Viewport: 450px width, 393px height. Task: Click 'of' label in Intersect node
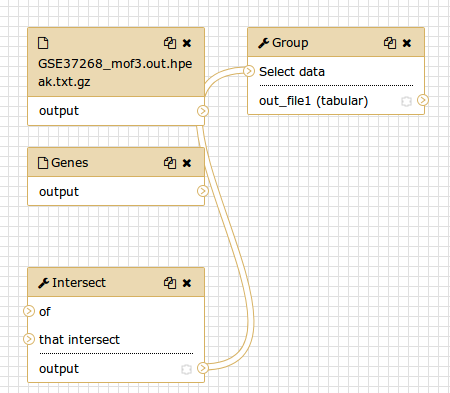coord(45,312)
